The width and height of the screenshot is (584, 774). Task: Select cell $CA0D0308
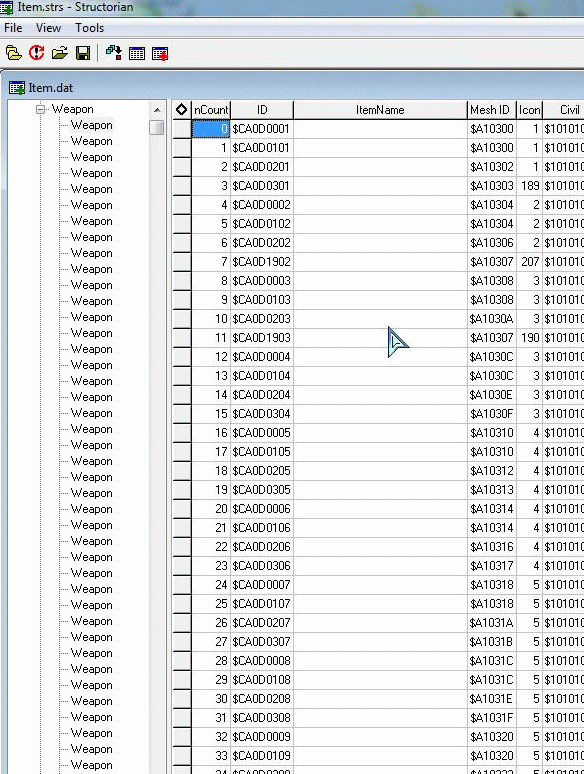262,718
